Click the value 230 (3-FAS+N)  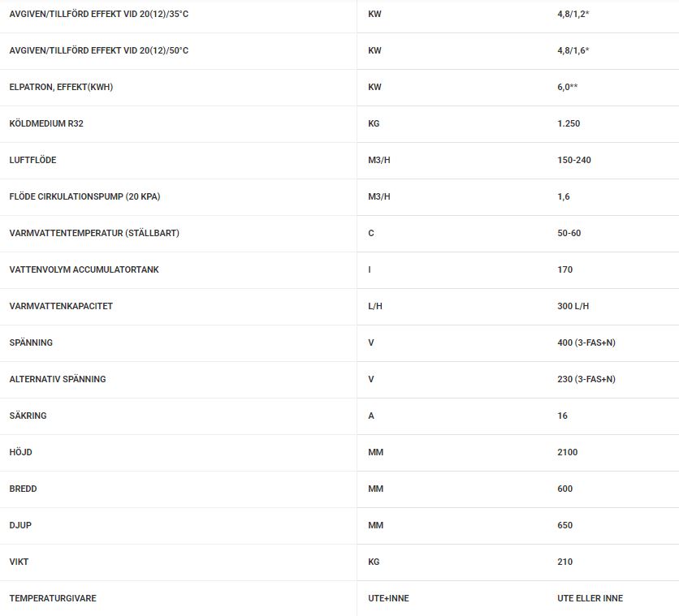(586, 379)
